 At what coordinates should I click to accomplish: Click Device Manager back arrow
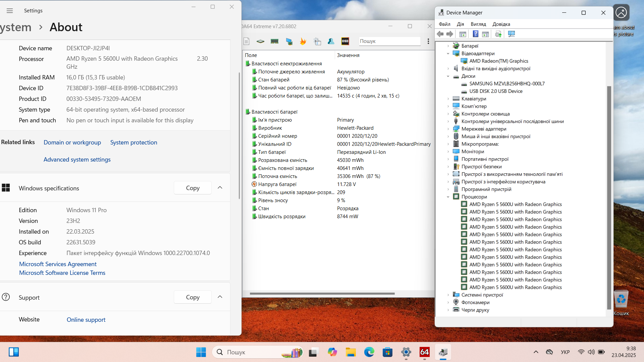pos(440,34)
